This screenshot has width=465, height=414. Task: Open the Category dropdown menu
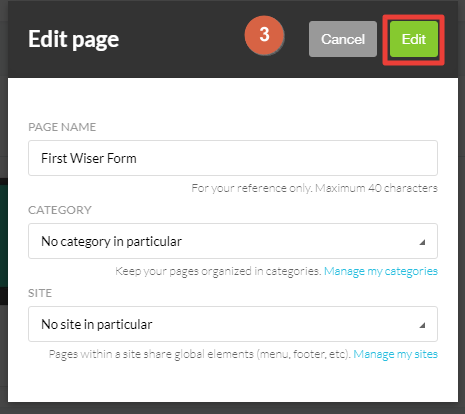click(x=233, y=241)
